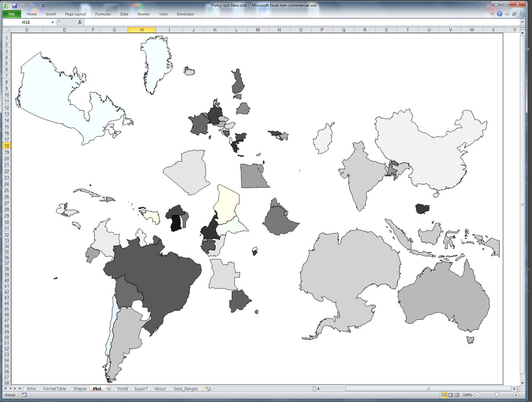The image size is (532, 402).
Task: Click the 100% zoom level button
Action: point(467,395)
